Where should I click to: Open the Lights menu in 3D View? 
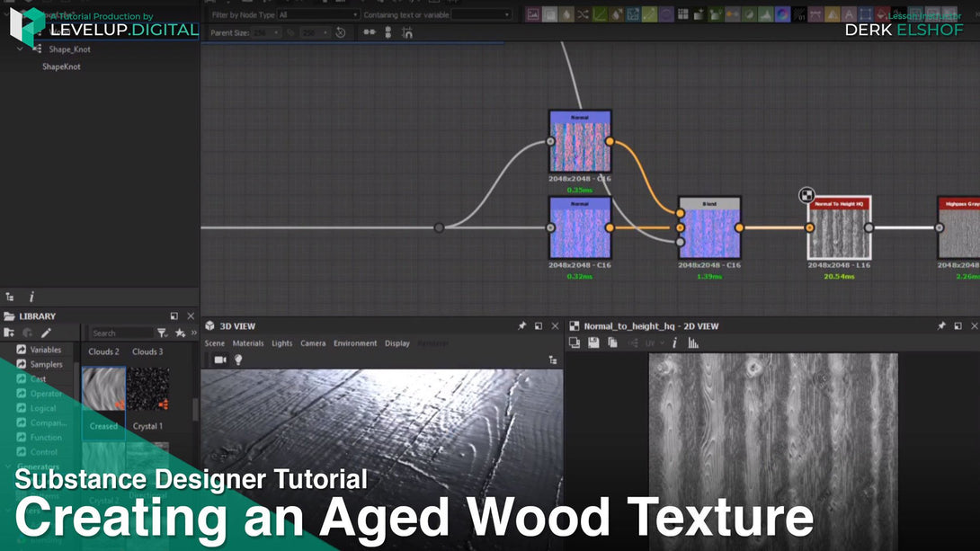(282, 343)
